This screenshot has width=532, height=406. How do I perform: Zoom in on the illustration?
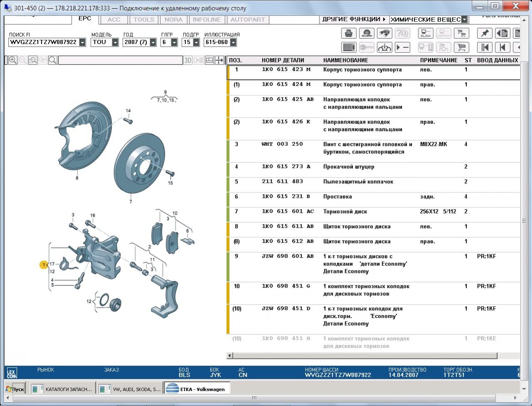[13, 60]
